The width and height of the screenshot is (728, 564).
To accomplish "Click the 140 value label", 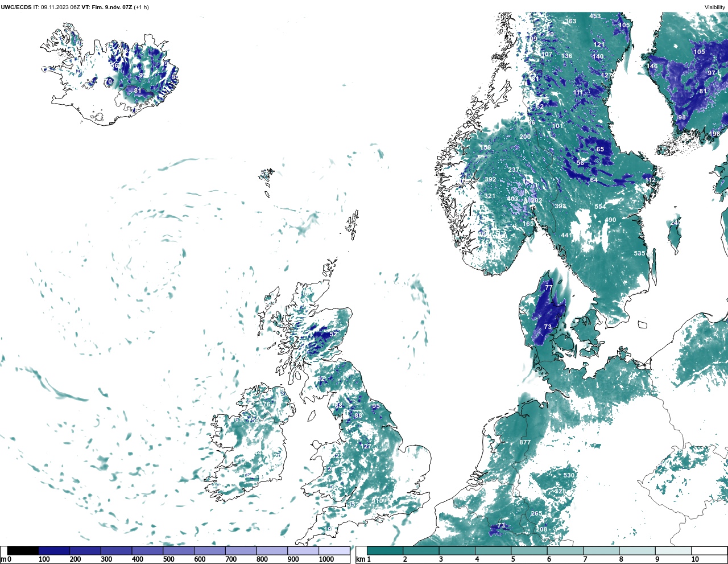I will point(598,56).
